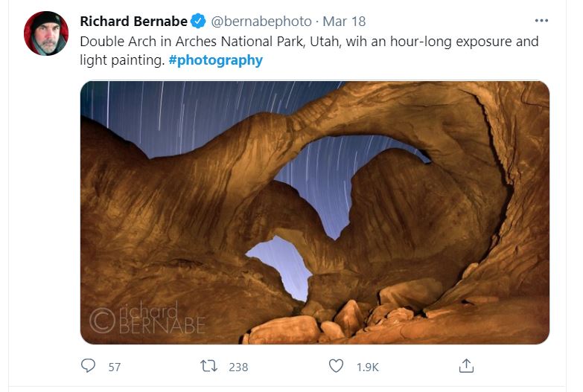Open the reply icon under the tweet
The image size is (583, 392).
[89, 366]
